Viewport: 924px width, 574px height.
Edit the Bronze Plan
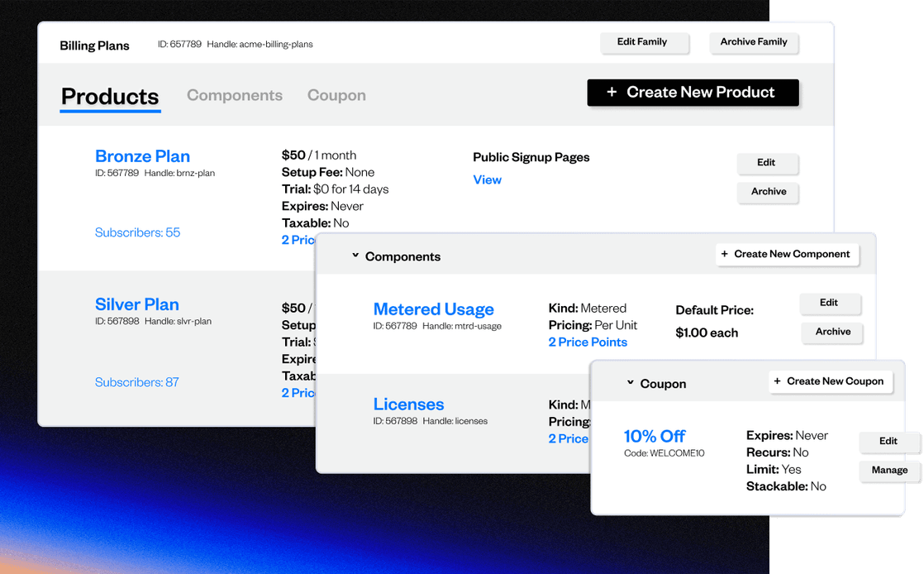[x=768, y=164]
